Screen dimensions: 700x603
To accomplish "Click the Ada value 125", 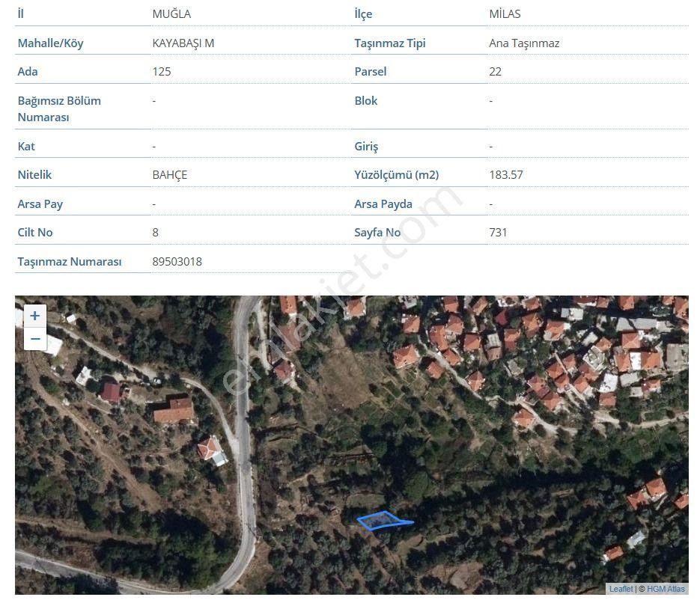I will (162, 71).
